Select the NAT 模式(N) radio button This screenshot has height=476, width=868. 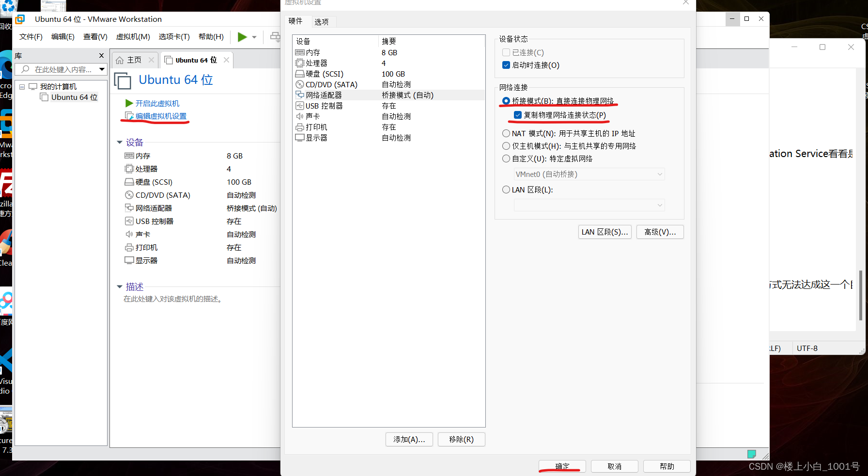click(x=506, y=133)
